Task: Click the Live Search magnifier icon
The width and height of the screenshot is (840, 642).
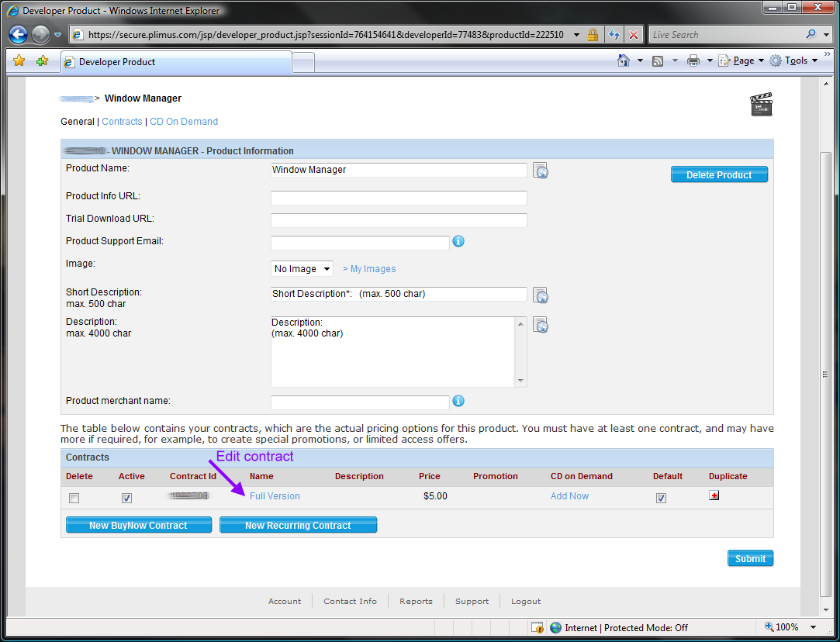Action: (811, 34)
